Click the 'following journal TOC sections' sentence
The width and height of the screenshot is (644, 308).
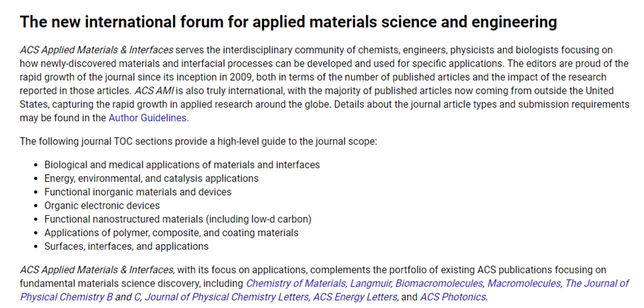[x=198, y=141]
